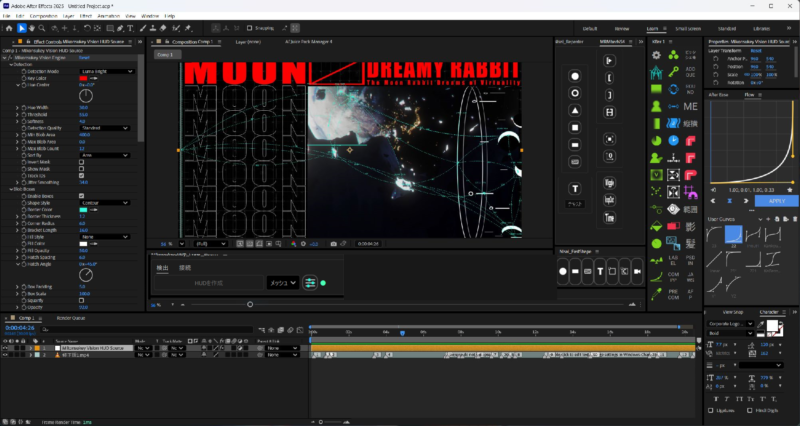
Task: Click the selected blue user curve thumbnail
Action: (733, 235)
